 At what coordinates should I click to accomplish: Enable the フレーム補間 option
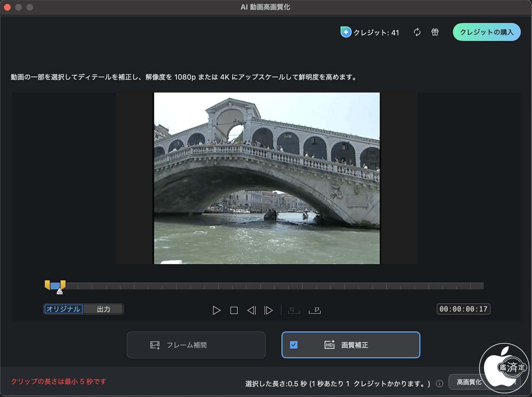click(196, 345)
